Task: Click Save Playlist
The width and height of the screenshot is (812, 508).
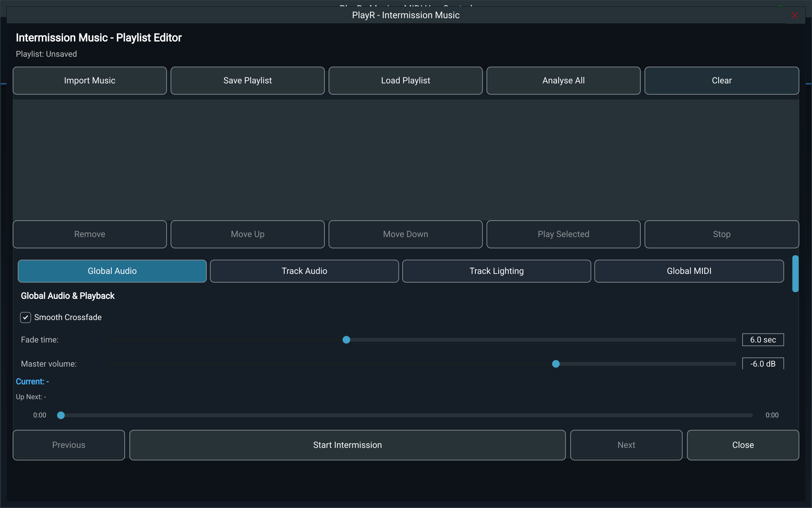Action: pos(247,80)
